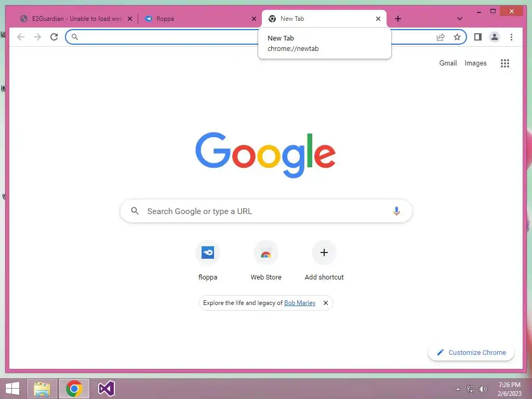Close the New Tab tab
Viewport: 532px width, 399px height.
click(x=378, y=19)
